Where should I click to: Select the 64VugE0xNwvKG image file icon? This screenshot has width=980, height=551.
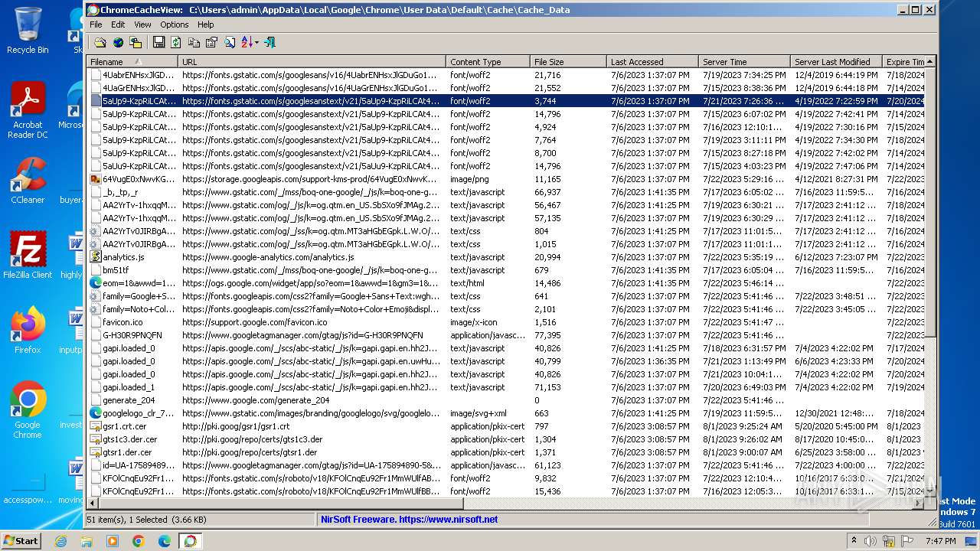coord(96,179)
